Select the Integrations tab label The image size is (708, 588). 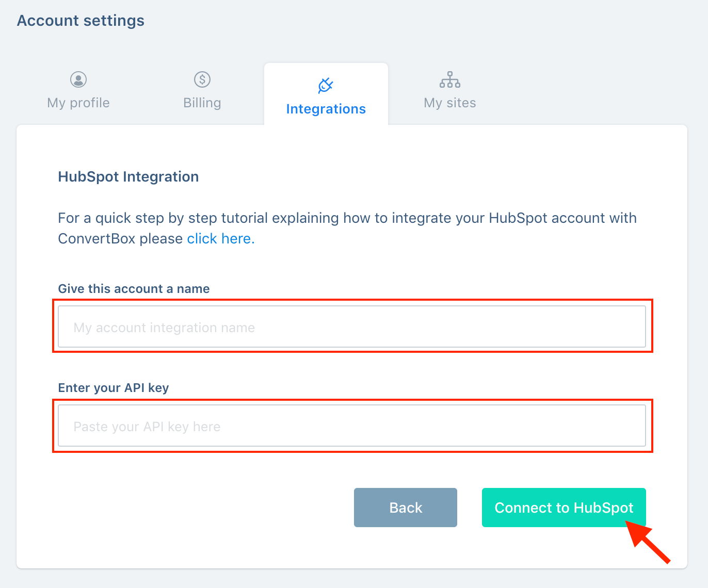click(326, 109)
